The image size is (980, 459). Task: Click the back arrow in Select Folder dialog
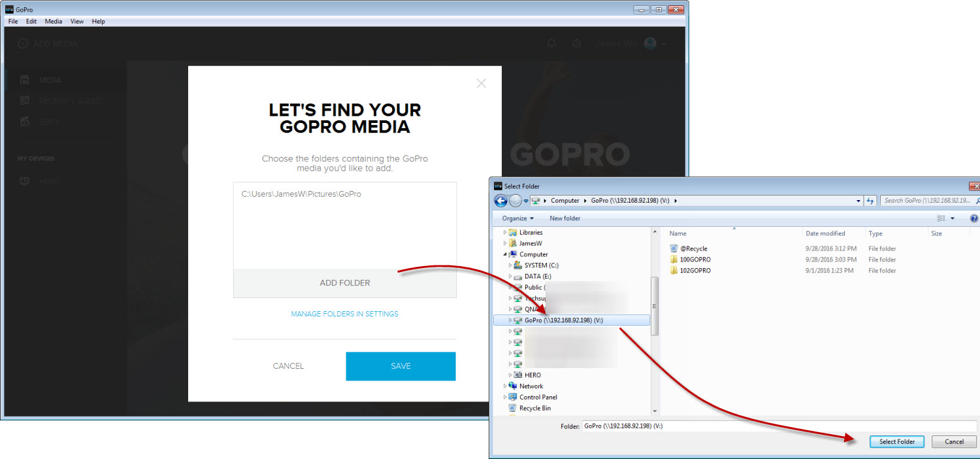tap(501, 201)
